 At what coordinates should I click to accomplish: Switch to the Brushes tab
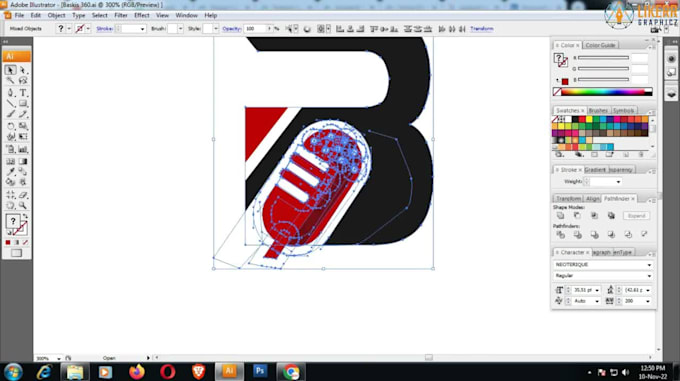click(598, 111)
